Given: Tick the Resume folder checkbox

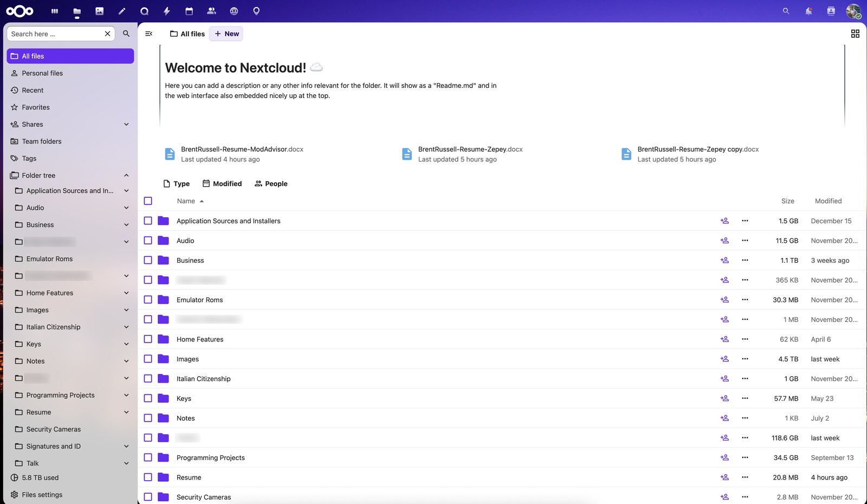Looking at the screenshot, I should click(148, 477).
